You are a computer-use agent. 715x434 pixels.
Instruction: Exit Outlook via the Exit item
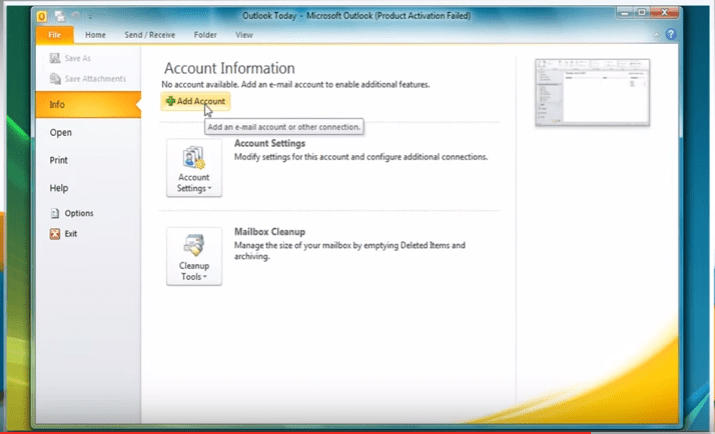point(64,233)
